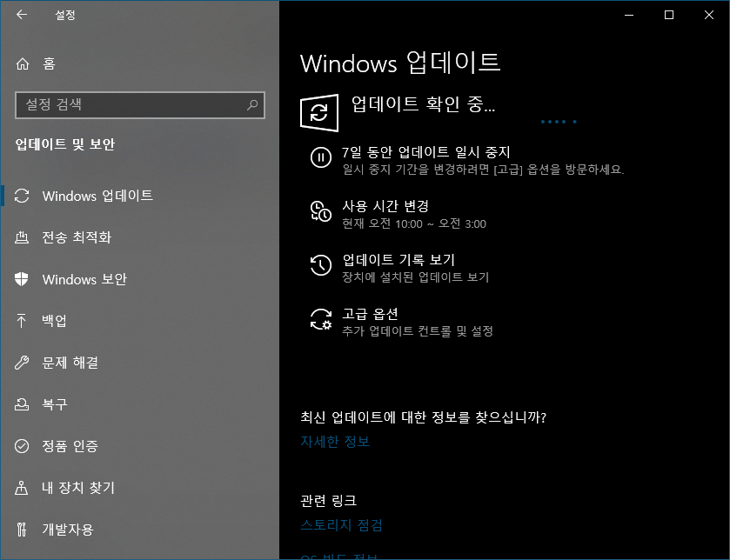
Task: Click the 업데이트 및 보안 section heading
Action: [64, 144]
